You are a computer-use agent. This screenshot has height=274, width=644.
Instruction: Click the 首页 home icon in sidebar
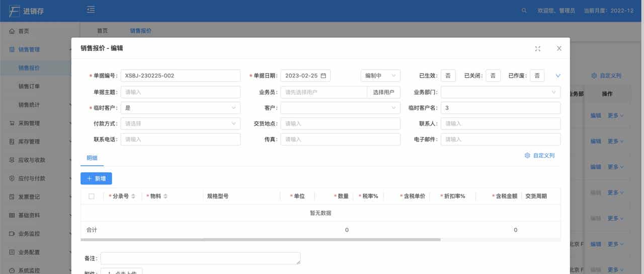point(12,31)
